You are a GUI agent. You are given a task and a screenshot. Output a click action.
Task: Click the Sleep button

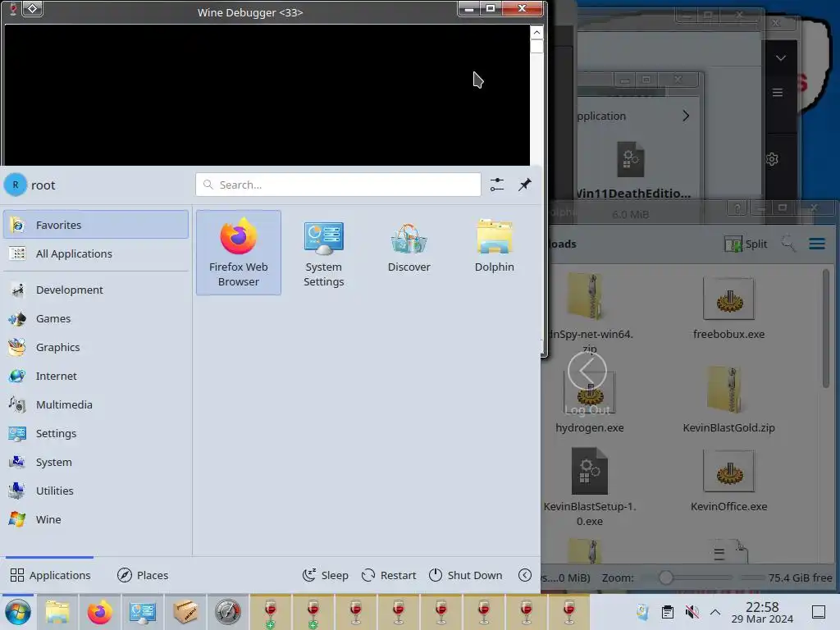[325, 575]
